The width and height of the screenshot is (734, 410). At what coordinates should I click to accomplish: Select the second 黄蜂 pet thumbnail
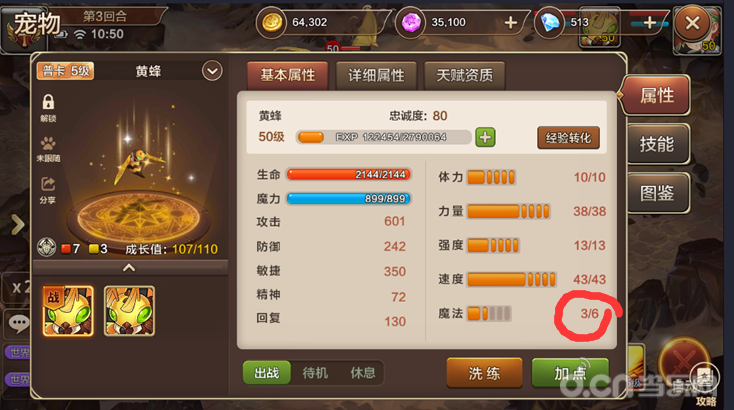click(129, 311)
